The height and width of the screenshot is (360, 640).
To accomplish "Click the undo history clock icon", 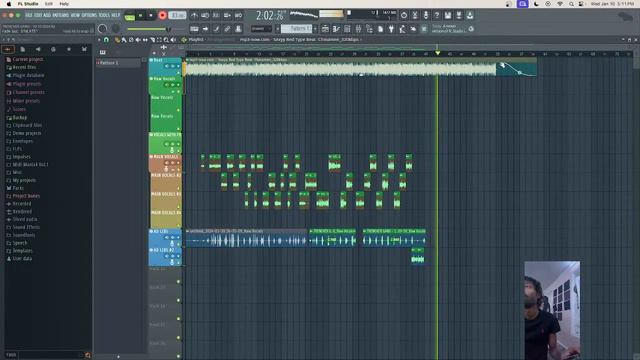I will [x=404, y=16].
